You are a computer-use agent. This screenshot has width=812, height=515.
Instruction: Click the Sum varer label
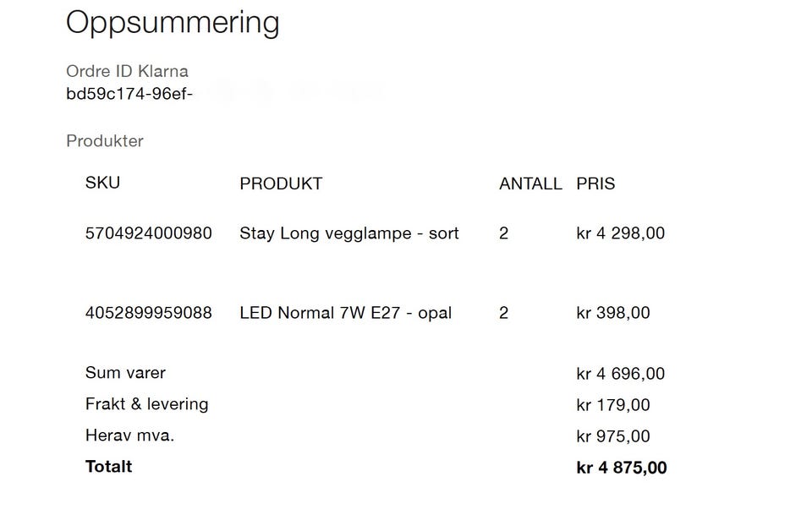click(125, 373)
